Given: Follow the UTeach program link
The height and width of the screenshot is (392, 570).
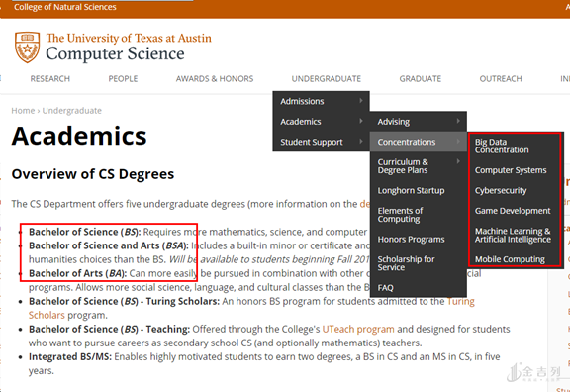Looking at the screenshot, I should point(358,329).
